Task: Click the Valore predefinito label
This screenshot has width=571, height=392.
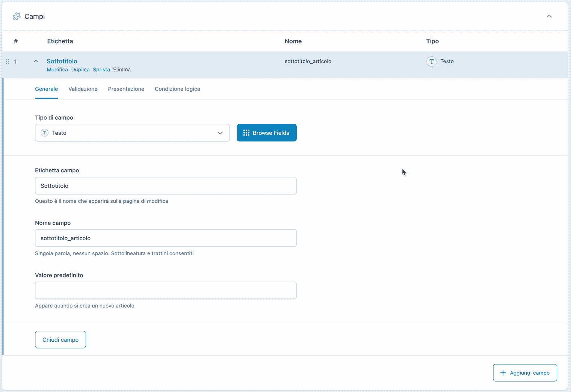Action: [x=59, y=275]
